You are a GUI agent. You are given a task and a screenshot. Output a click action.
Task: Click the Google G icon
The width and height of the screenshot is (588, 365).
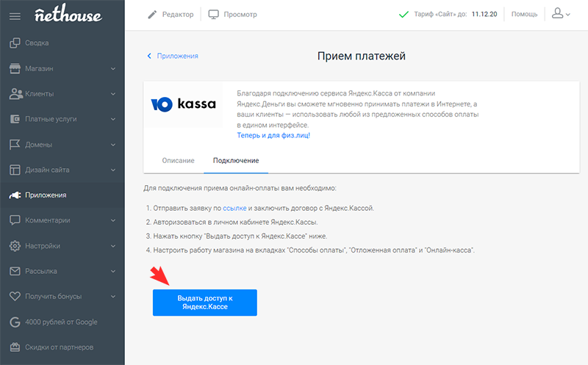point(15,322)
